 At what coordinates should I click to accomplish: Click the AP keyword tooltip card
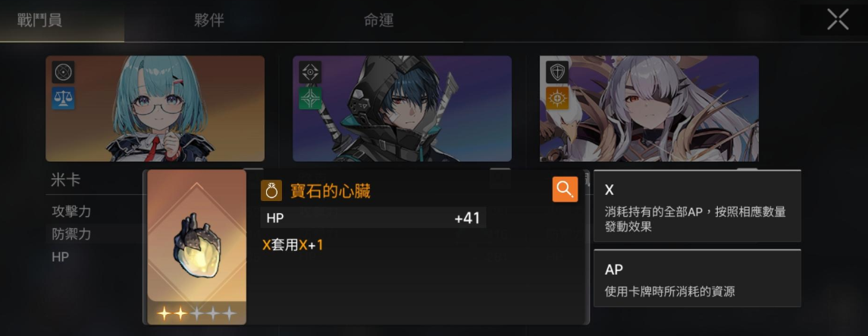click(697, 278)
